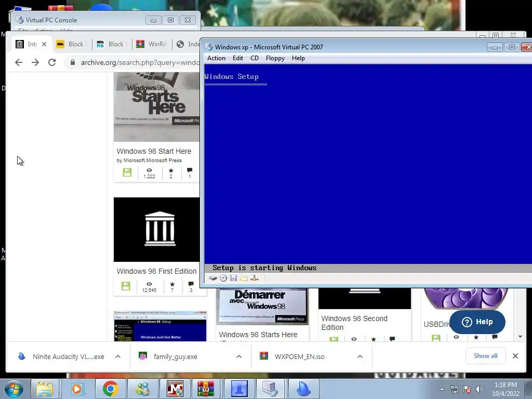Image resolution: width=532 pixels, height=399 pixels.
Task: Reload the archive.org page
Action: [x=52, y=62]
